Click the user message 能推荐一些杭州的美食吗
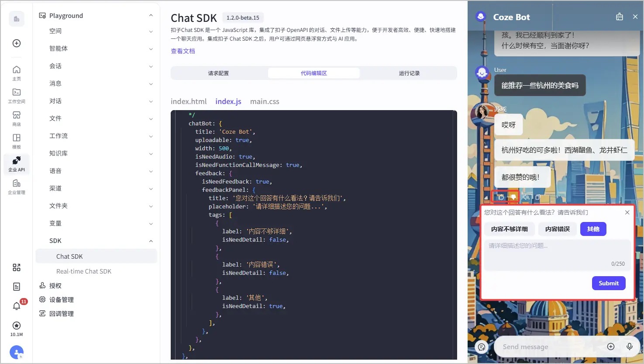 pyautogui.click(x=540, y=86)
